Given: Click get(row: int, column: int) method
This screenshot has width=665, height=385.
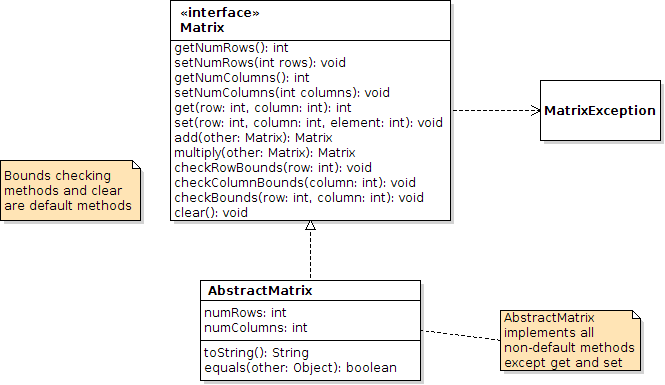Looking at the screenshot, I should pyautogui.click(x=263, y=108).
